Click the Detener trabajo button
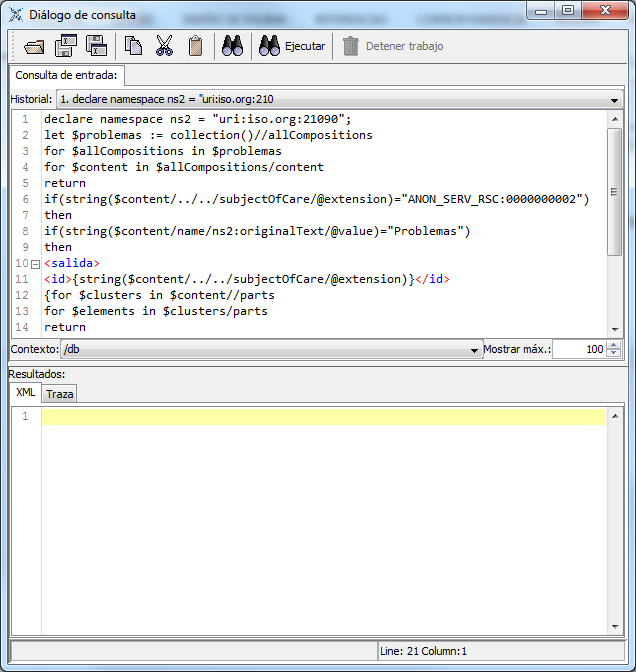This screenshot has height=672, width=636. click(393, 46)
